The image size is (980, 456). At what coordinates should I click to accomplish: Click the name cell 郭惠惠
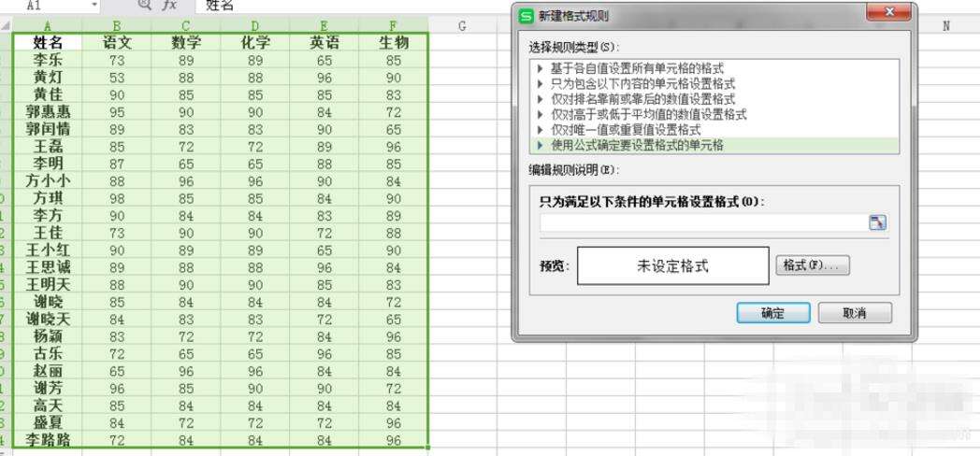[x=48, y=112]
